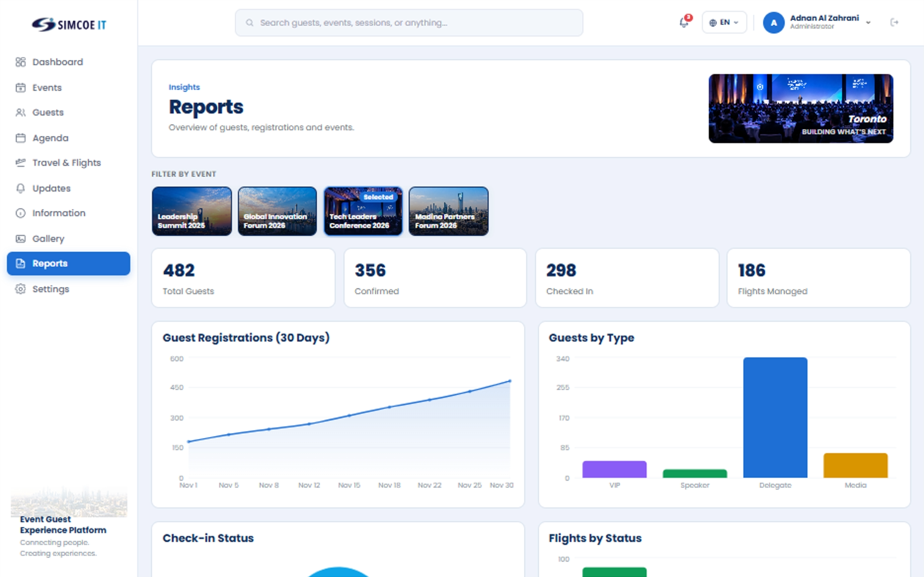Click the Updates bell icon in sidebar
This screenshot has height=577, width=924.
[x=20, y=188]
